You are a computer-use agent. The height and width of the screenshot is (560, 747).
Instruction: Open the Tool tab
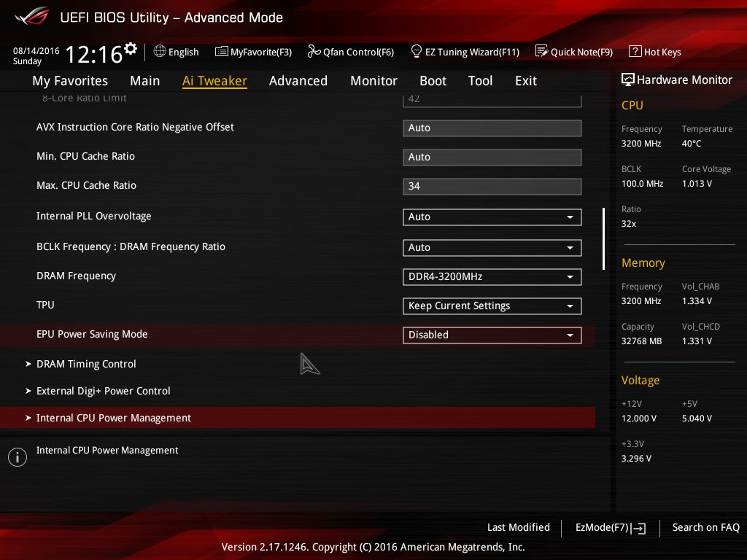click(480, 81)
